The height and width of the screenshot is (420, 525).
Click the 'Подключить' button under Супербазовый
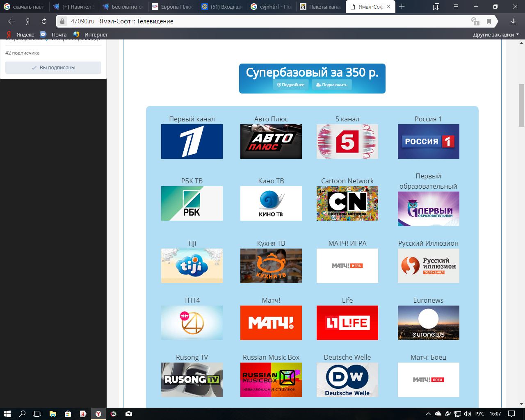[x=332, y=84]
